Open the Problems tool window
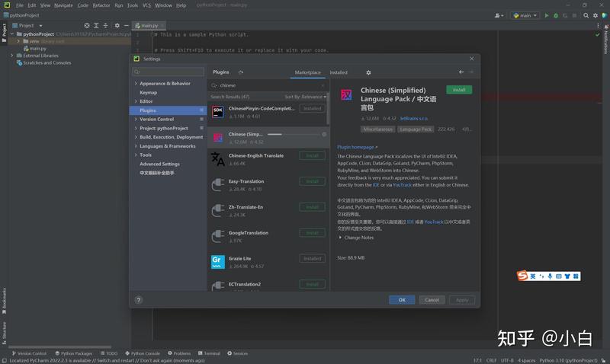This screenshot has width=610, height=364. [179, 353]
